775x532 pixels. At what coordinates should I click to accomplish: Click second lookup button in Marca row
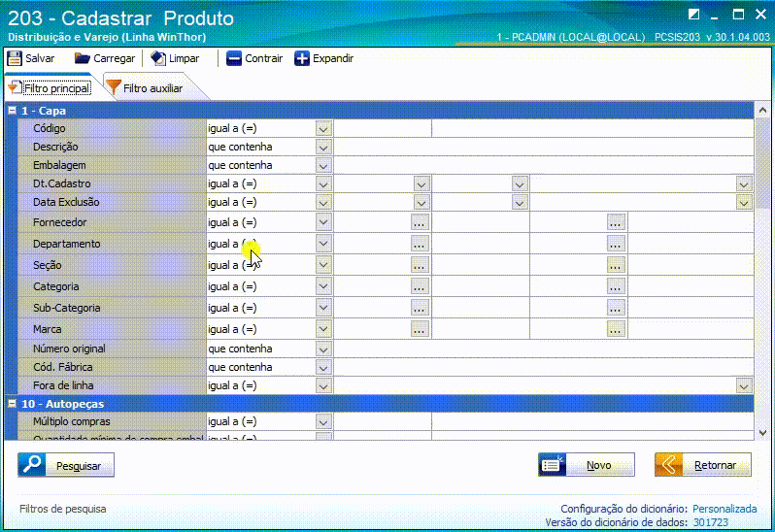tap(616, 329)
